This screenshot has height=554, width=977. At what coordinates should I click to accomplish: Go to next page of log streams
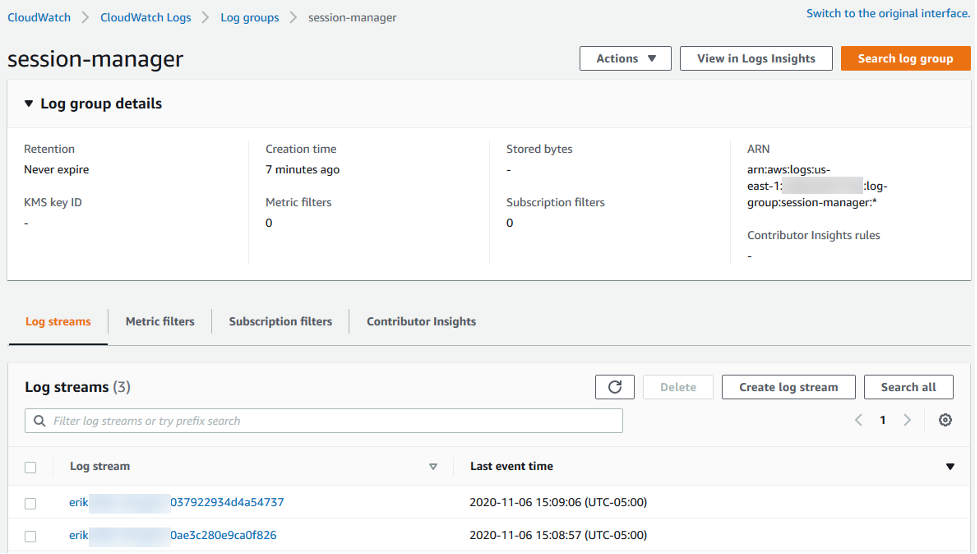[x=907, y=420]
